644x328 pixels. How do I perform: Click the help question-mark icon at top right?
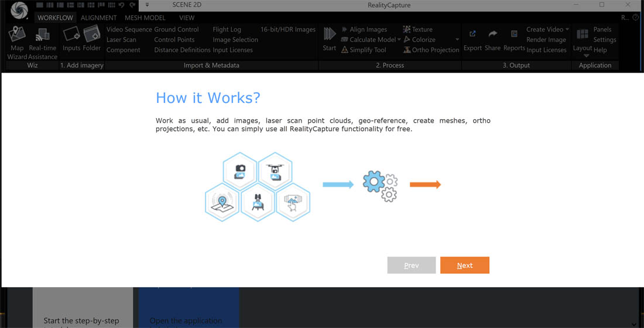coord(636,18)
